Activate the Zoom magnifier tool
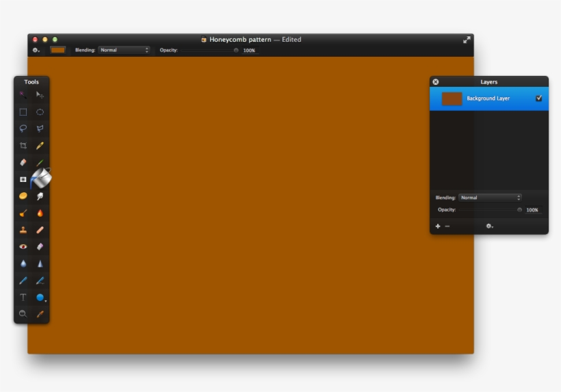Screen dimensions: 561x392 click(23, 314)
